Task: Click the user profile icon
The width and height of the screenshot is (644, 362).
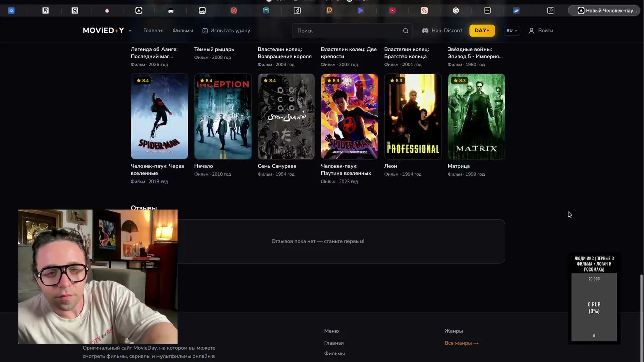Action: point(531,31)
